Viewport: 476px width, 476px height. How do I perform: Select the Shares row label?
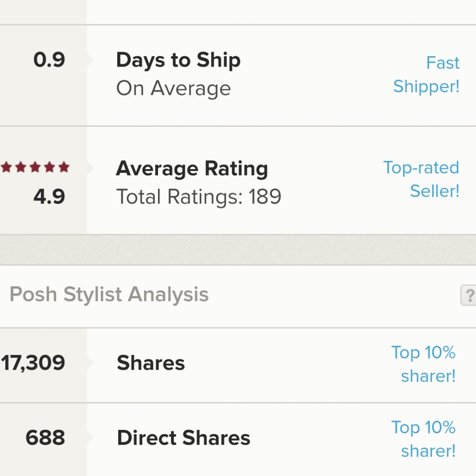click(x=151, y=363)
